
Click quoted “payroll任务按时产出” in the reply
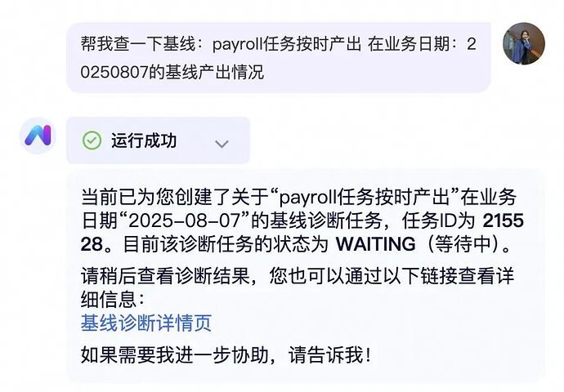coord(365,197)
